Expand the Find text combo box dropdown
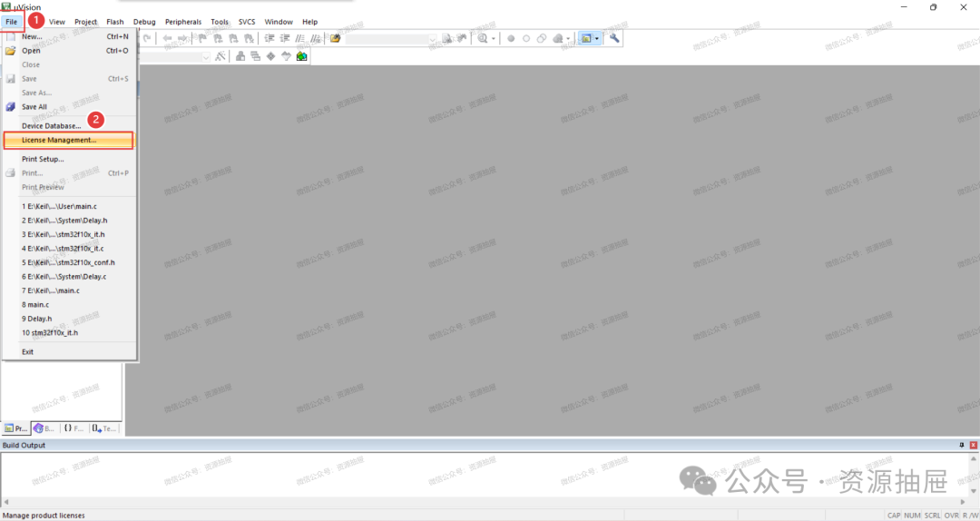This screenshot has width=980, height=521. 432,39
